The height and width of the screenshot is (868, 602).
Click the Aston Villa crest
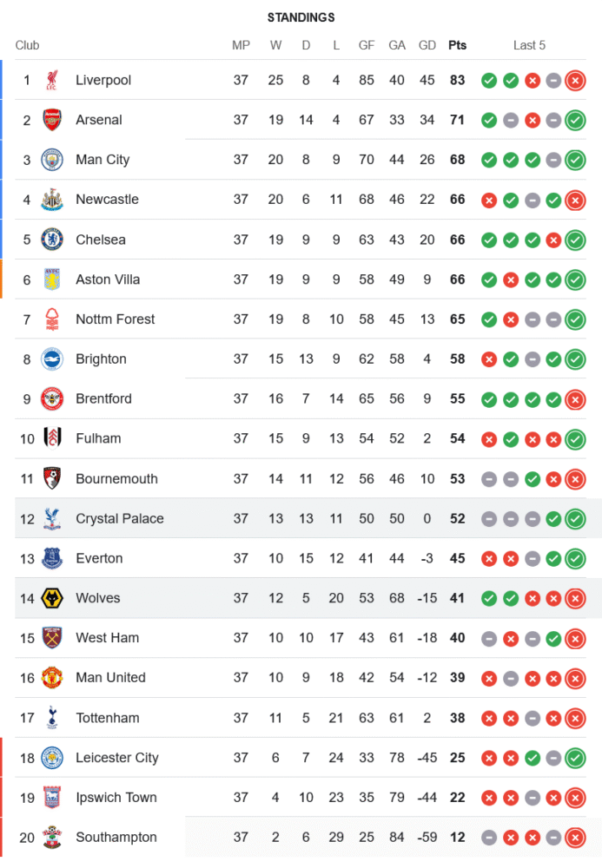[52, 279]
